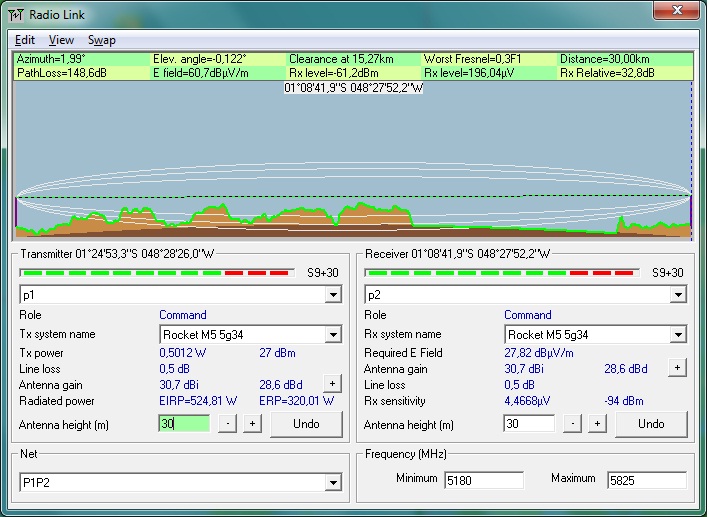The height and width of the screenshot is (517, 709).
Task: Open the Edit menu
Action: [x=25, y=40]
